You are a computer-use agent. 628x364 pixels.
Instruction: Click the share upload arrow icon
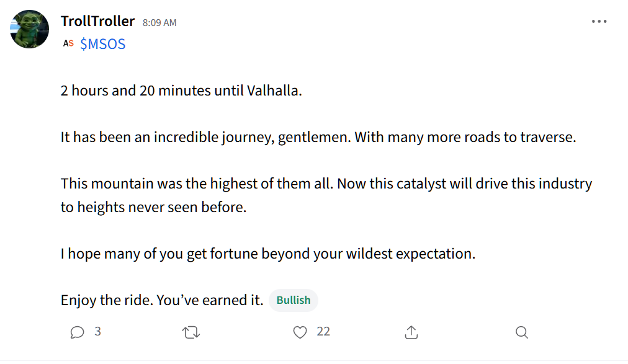click(411, 333)
